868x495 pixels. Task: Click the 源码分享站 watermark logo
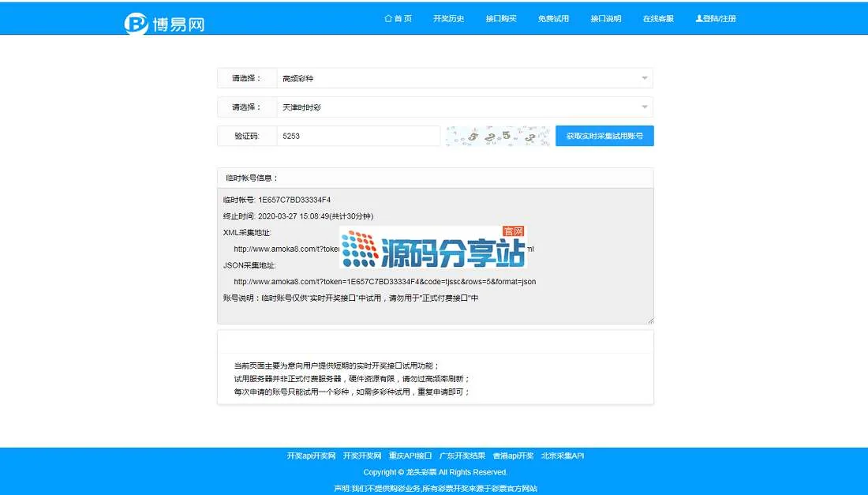pos(433,248)
